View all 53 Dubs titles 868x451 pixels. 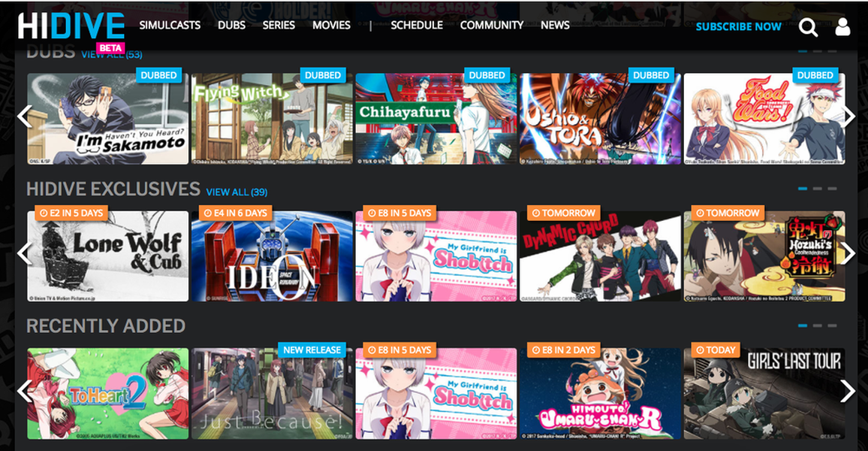point(112,54)
